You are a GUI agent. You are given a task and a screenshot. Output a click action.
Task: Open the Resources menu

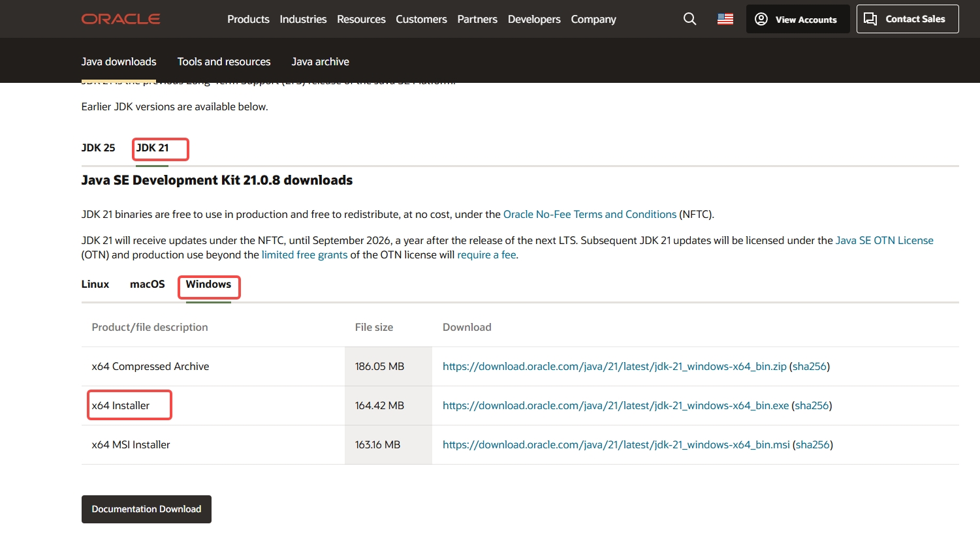pyautogui.click(x=361, y=19)
